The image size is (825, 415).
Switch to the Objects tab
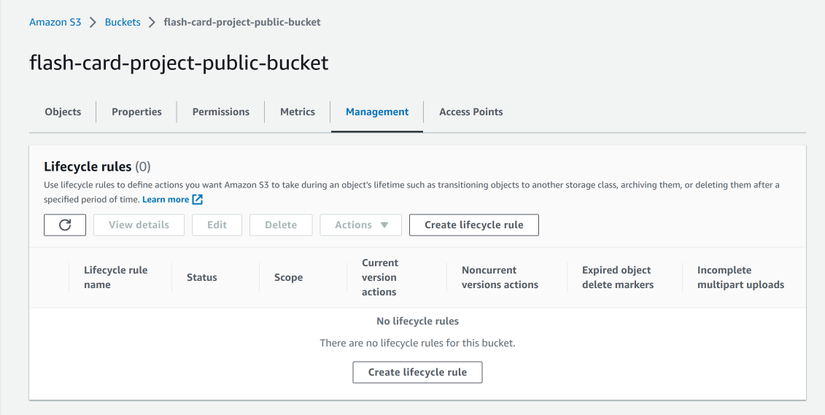coord(63,112)
